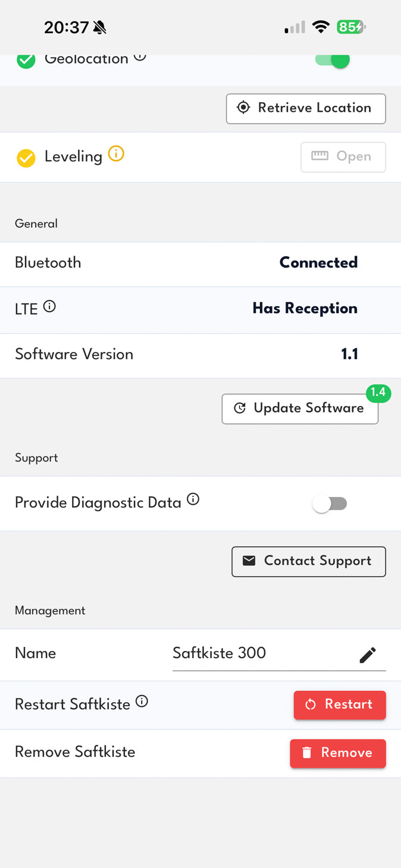Screen dimensions: 401x868
Task: Tap the Software Version row
Action: click(200, 355)
